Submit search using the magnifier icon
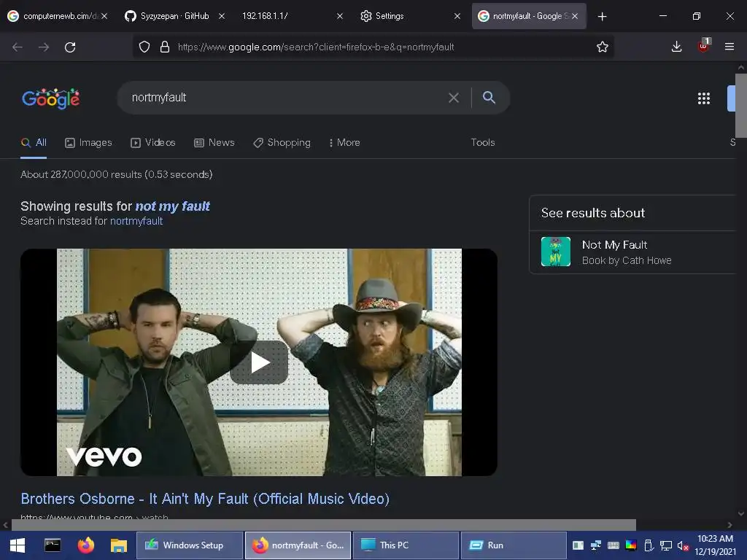This screenshot has width=747, height=560. (489, 98)
